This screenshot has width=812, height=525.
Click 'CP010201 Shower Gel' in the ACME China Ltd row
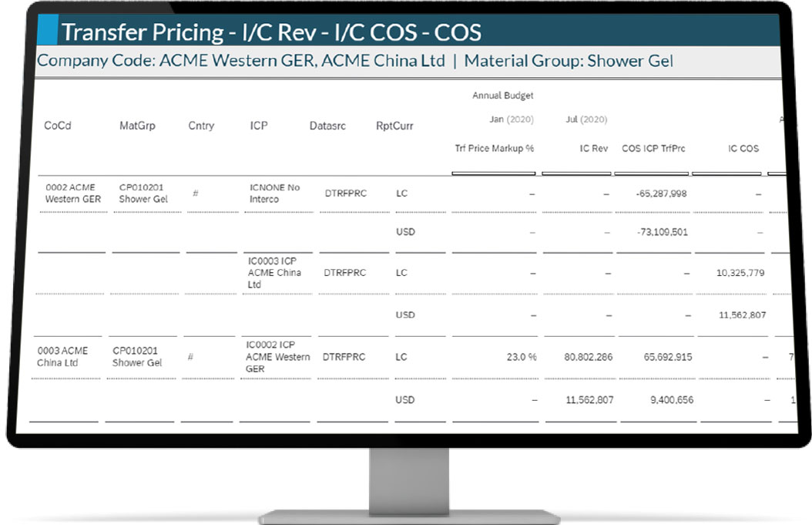click(x=137, y=357)
